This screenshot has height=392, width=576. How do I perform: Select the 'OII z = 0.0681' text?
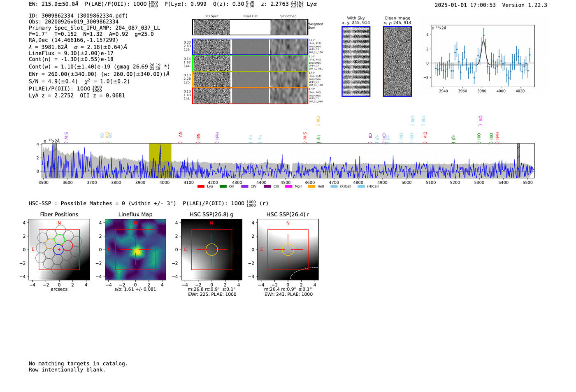pos(102,95)
